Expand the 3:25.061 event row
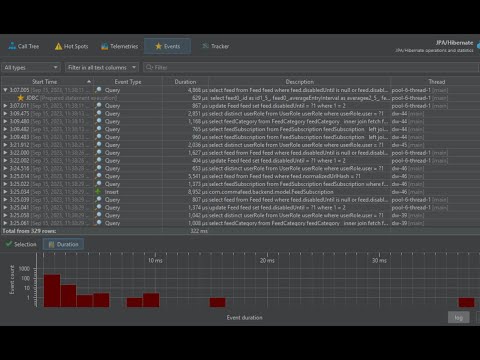 pos(5,223)
